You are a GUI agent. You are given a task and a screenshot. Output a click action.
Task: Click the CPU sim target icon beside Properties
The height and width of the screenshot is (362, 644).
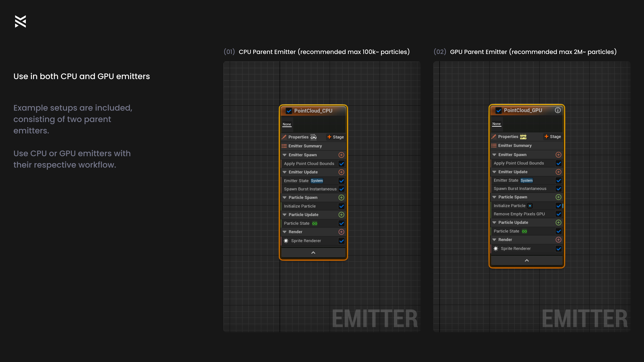click(313, 137)
